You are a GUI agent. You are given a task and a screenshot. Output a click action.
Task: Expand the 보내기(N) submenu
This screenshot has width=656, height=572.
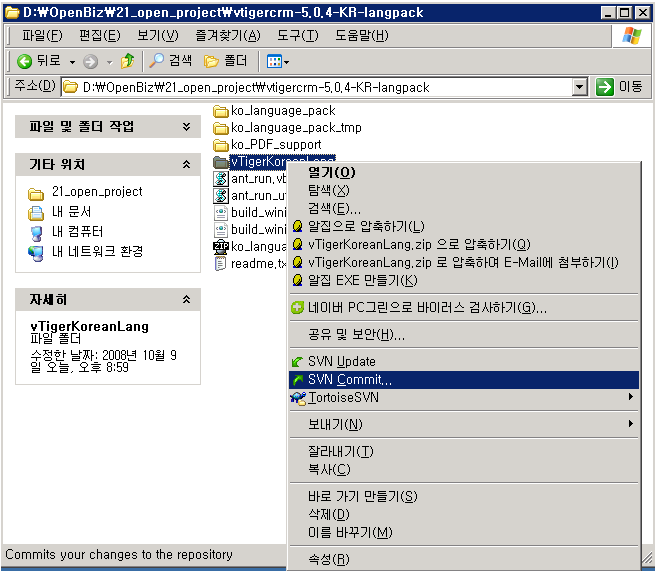[464, 425]
